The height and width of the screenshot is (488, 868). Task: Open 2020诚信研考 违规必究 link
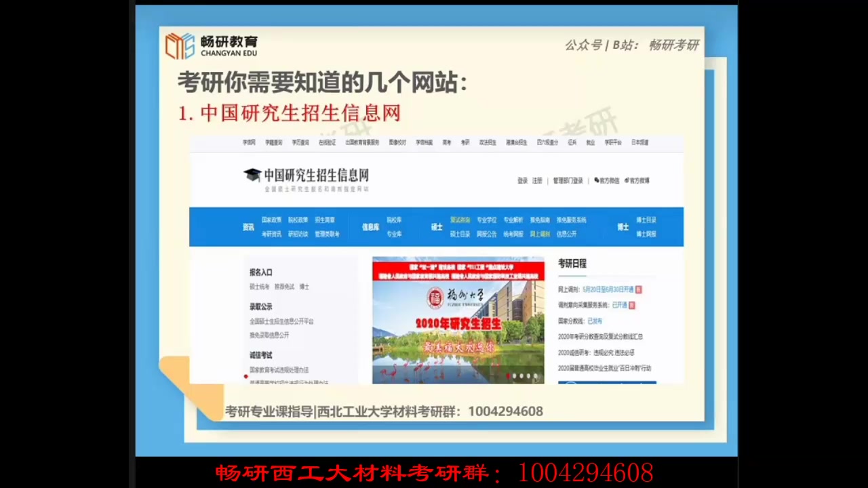tap(596, 352)
